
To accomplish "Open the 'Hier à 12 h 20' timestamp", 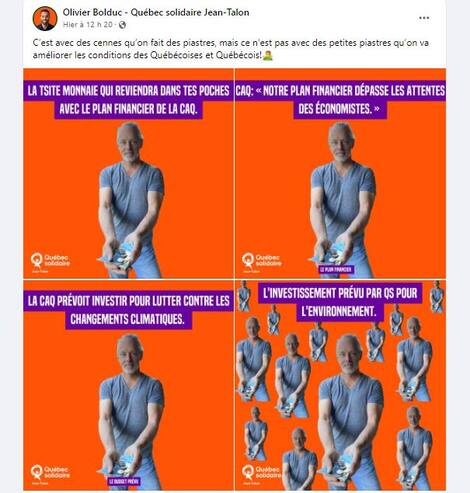I will point(88,25).
